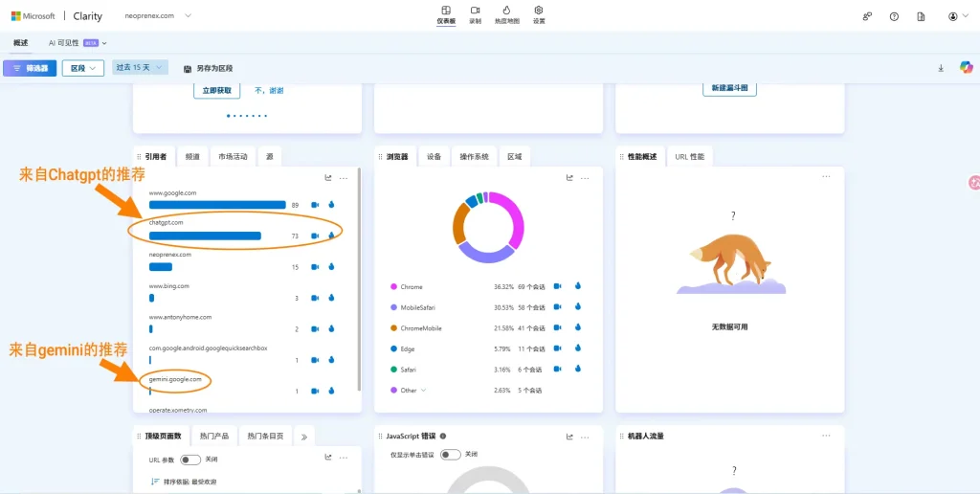View heatmap for www.bing.com referrer
Viewport: 980px width, 494px height.
pyautogui.click(x=331, y=299)
